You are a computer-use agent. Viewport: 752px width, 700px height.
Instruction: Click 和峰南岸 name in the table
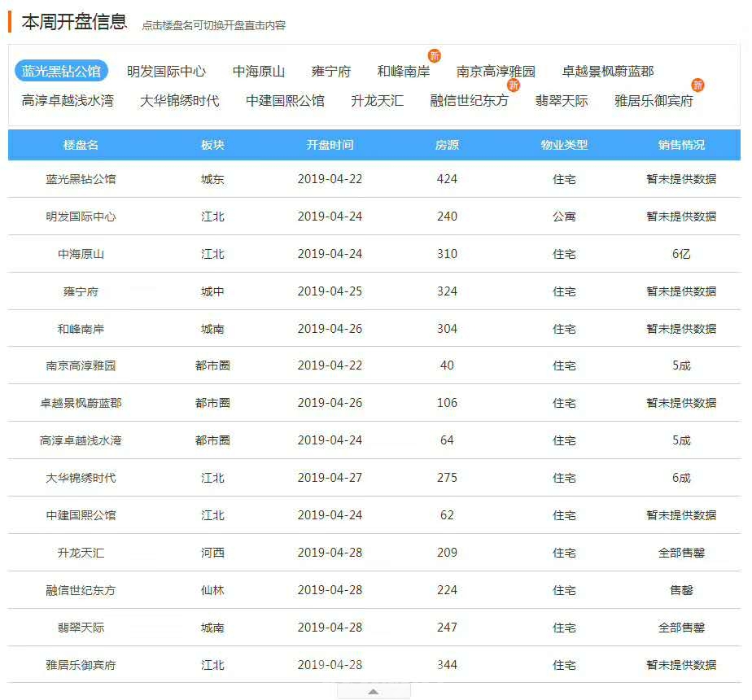click(81, 329)
